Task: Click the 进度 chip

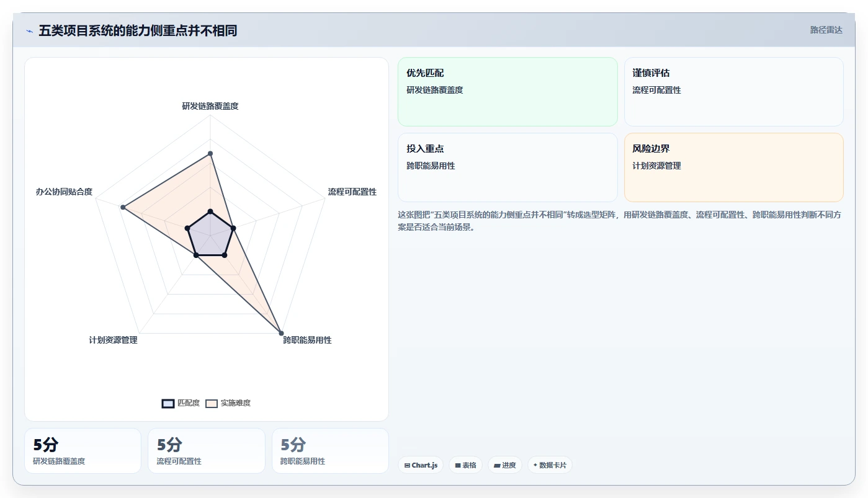Action: pos(505,465)
